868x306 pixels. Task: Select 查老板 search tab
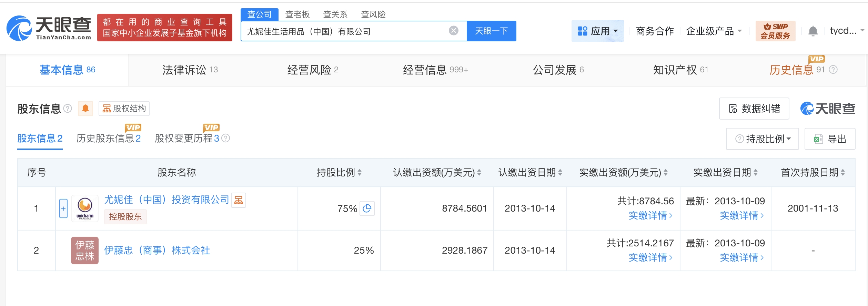[x=297, y=14]
